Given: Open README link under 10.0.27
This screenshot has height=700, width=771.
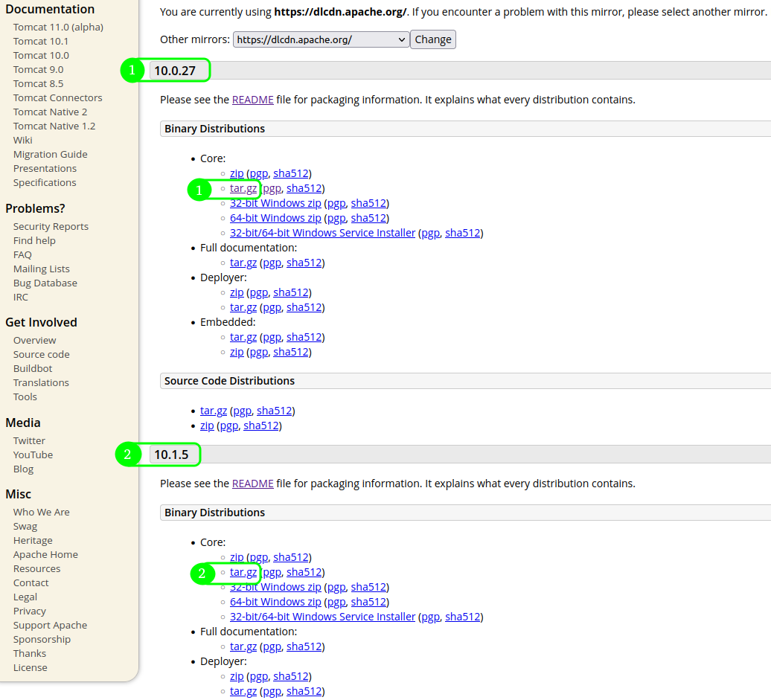Looking at the screenshot, I should [253, 100].
